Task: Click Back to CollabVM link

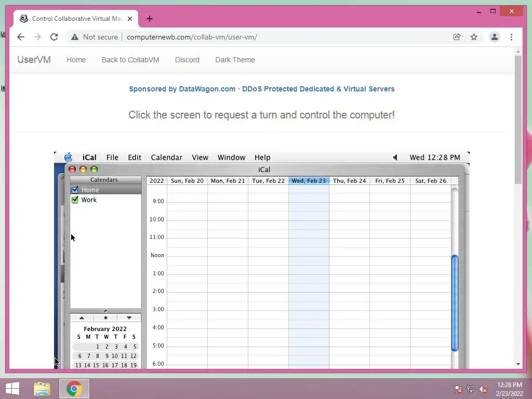Action: tap(130, 60)
